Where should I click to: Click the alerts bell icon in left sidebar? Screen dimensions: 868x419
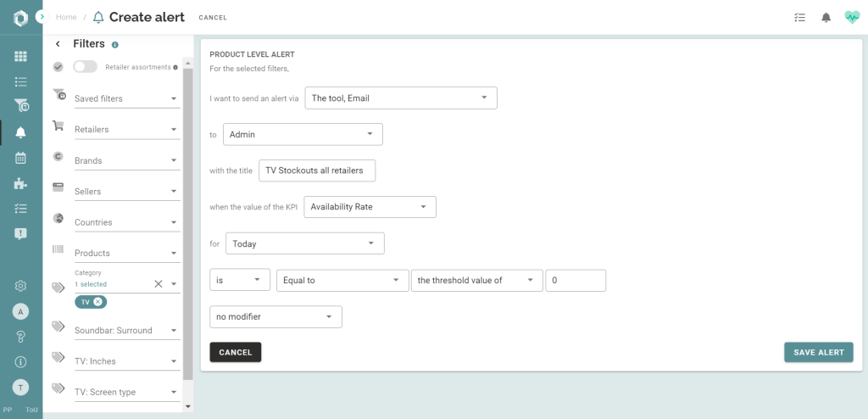[x=20, y=132]
